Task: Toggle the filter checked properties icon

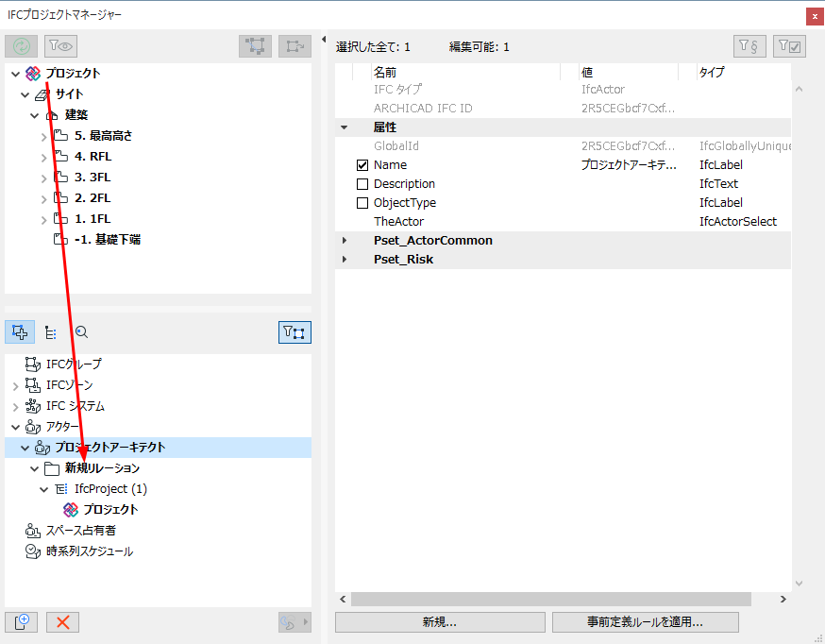Action: [789, 46]
